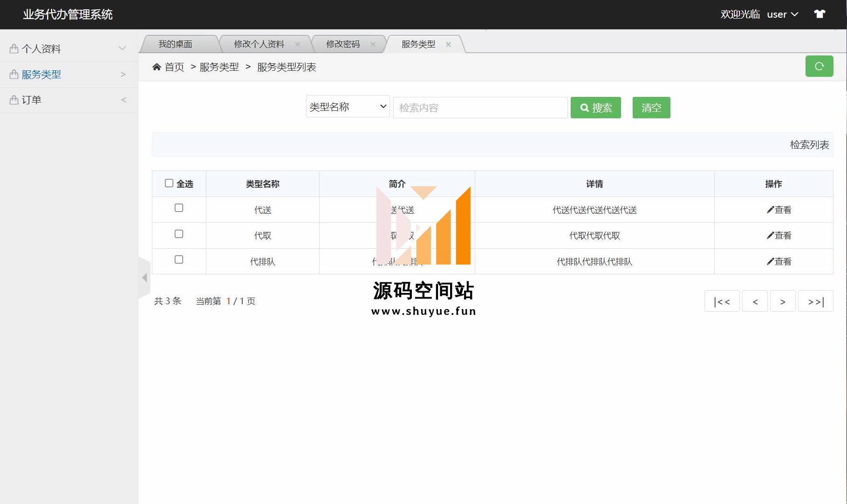Click the T-shirt skin icon in header

click(x=820, y=14)
